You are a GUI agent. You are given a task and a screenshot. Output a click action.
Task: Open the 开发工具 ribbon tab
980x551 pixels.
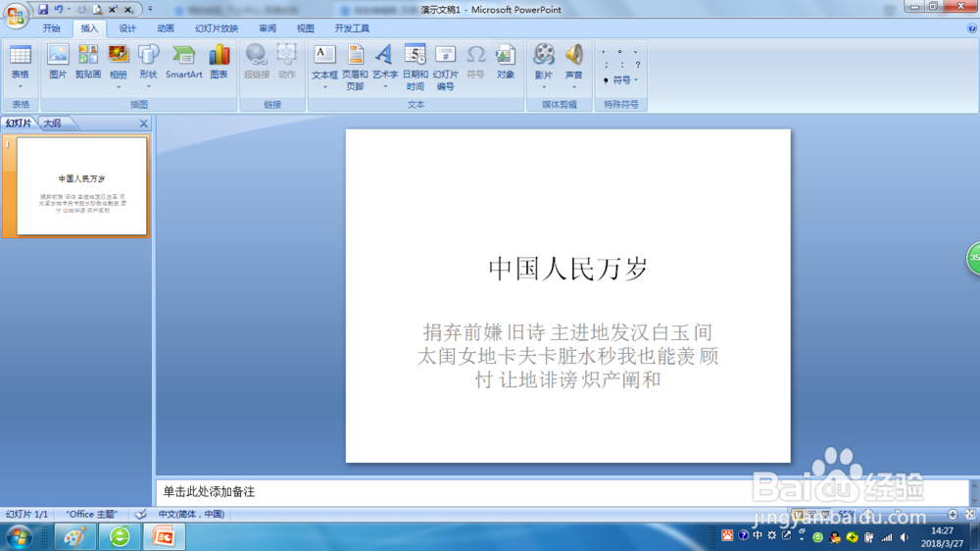click(352, 28)
